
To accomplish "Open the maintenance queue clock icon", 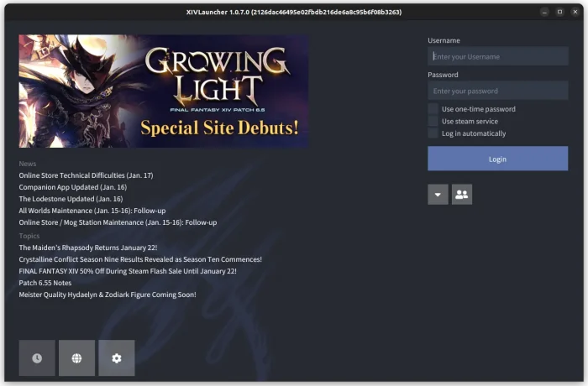I will tap(37, 358).
